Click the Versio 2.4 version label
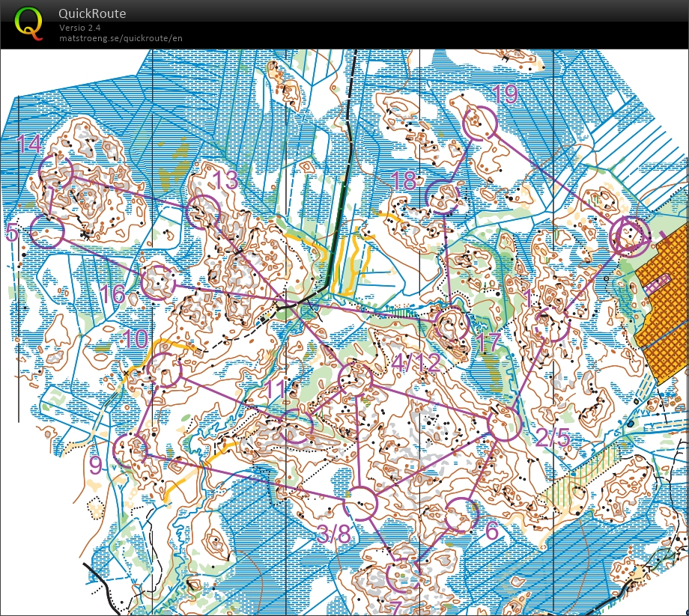This screenshot has height=616, width=689. tap(80, 28)
